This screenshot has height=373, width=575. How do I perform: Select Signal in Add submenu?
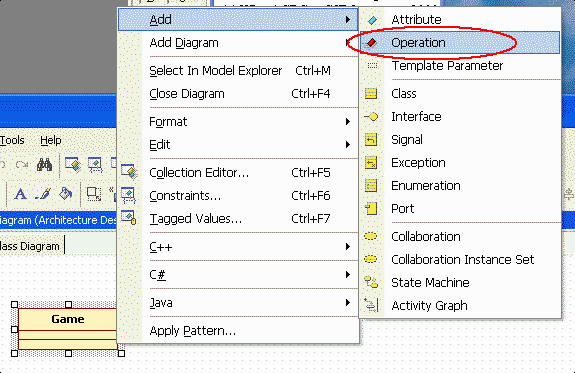(x=460, y=140)
